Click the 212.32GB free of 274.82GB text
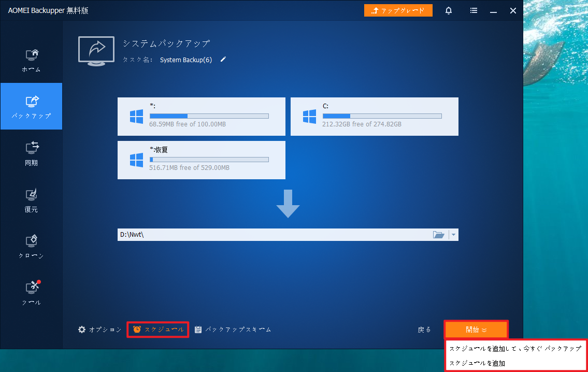The width and height of the screenshot is (588, 372). tap(362, 124)
